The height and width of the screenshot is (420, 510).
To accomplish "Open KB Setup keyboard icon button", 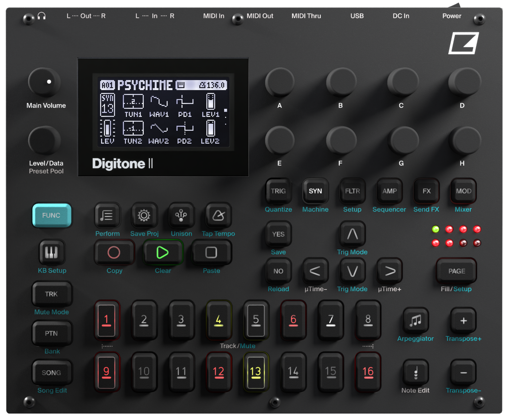I will pyautogui.click(x=51, y=252).
